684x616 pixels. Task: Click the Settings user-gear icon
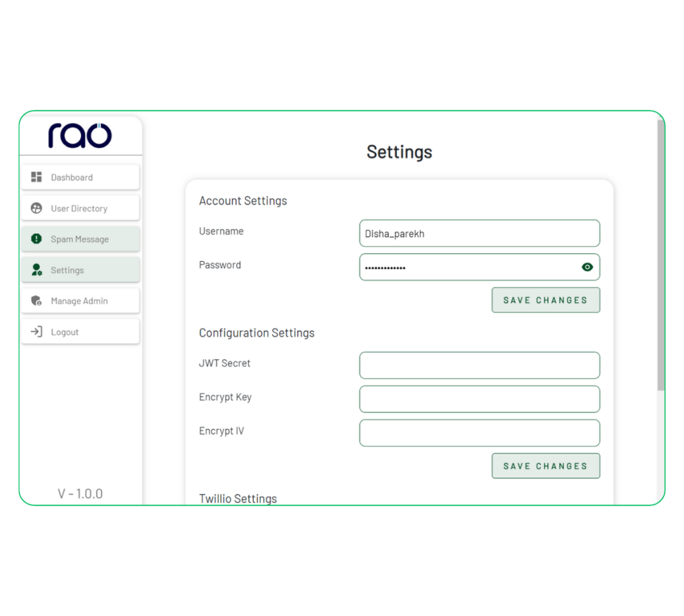pos(37,270)
